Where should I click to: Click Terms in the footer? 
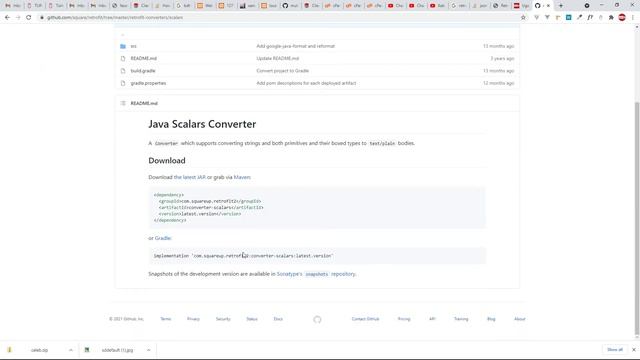pos(166,319)
